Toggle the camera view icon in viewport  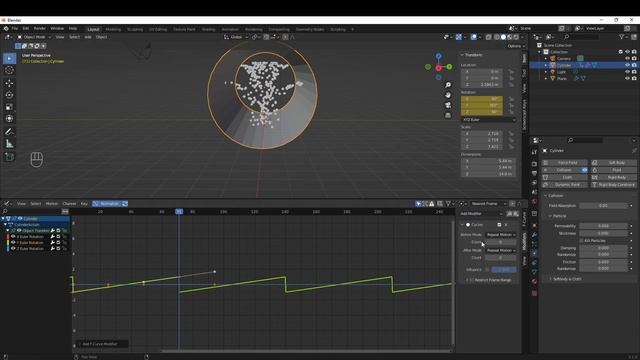click(x=448, y=105)
